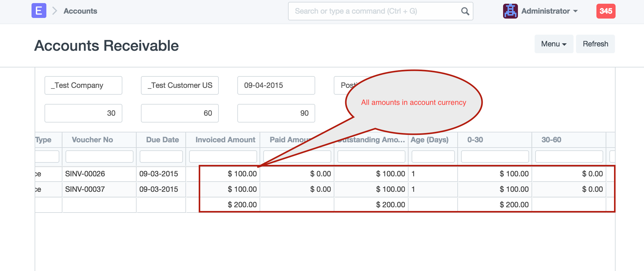Expand the Administrator user dropdown
The height and width of the screenshot is (271, 644).
549,11
